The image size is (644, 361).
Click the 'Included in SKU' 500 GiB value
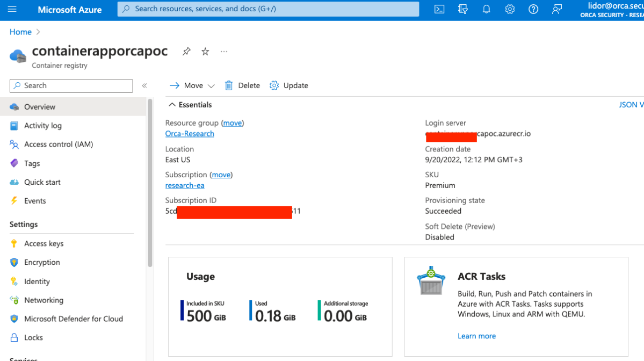pos(206,316)
